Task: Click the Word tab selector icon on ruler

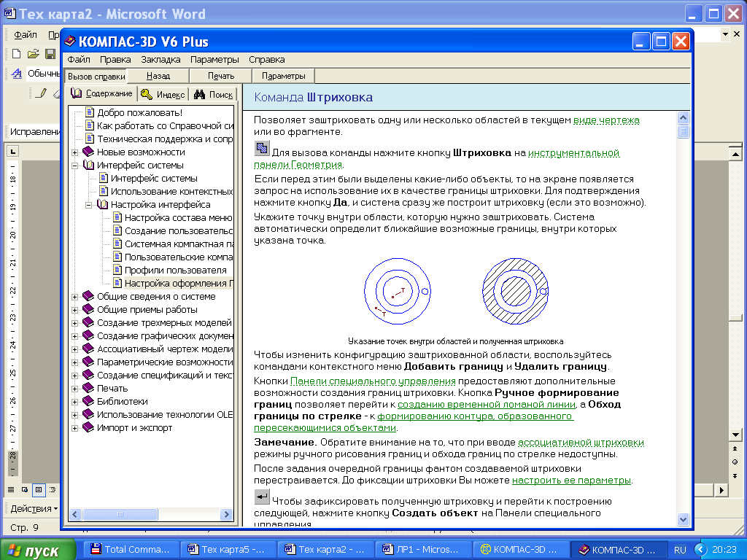Action: pos(12,152)
